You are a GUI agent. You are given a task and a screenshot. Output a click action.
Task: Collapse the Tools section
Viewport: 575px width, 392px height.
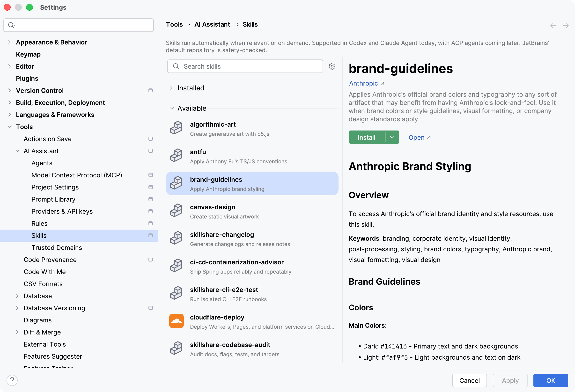(x=9, y=127)
